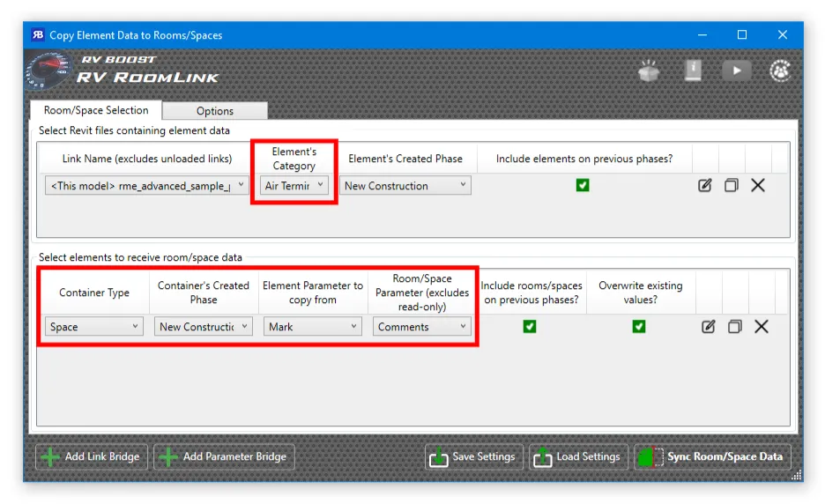This screenshot has height=504, width=825.
Task: Close the Copy Element Data window
Action: click(x=783, y=34)
